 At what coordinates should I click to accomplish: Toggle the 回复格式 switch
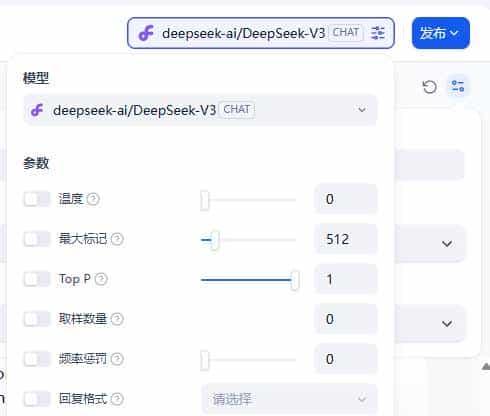(37, 399)
